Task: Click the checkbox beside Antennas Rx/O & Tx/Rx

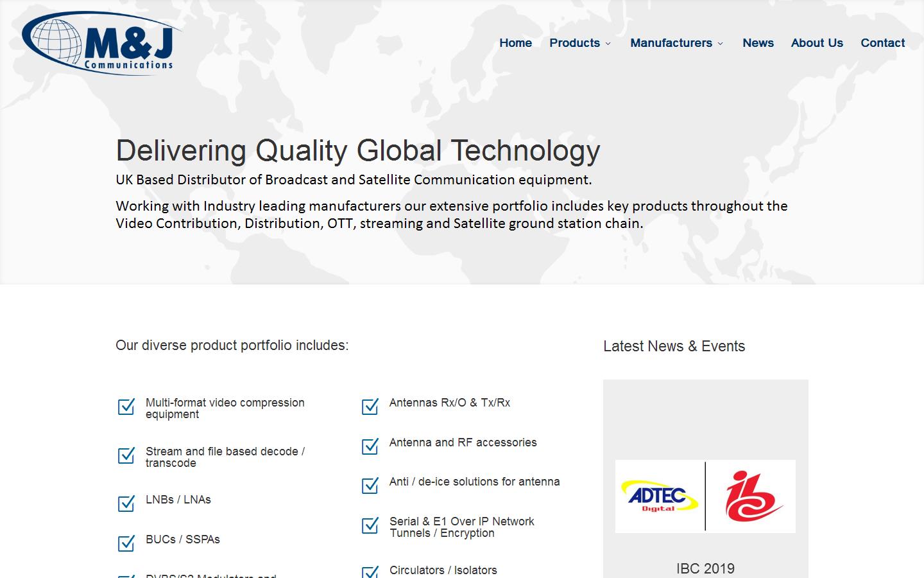Action: pyautogui.click(x=370, y=407)
